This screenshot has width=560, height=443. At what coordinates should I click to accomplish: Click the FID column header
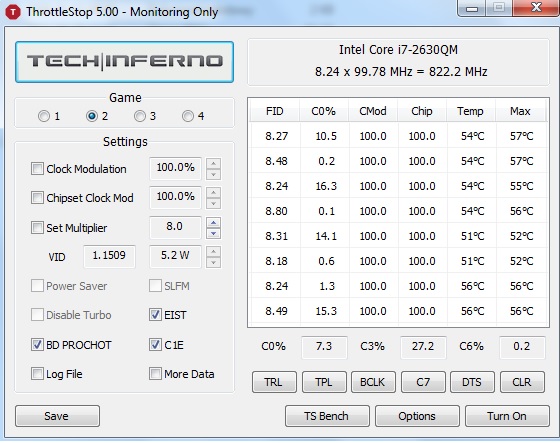coord(275,111)
